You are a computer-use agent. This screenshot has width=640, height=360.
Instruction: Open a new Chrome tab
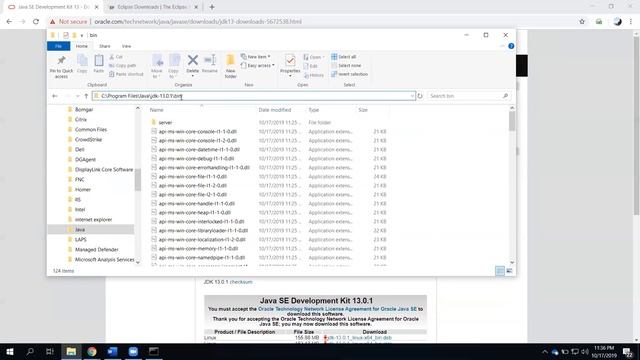(212, 7)
